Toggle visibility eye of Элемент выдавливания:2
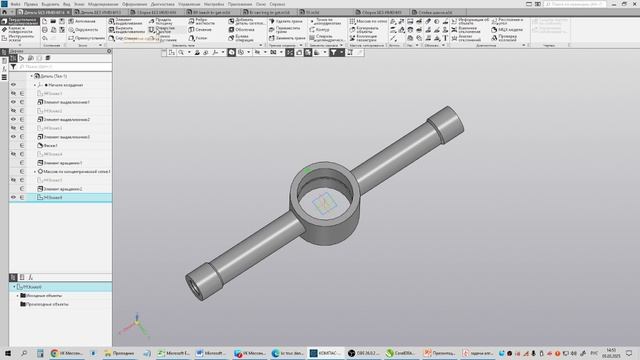Screen dimensions: 640x360 tap(13, 120)
